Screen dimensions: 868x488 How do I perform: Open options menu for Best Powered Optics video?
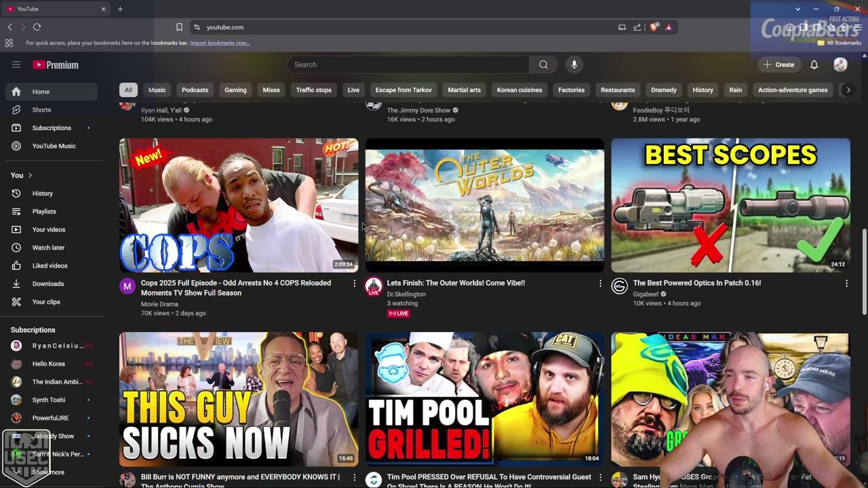coord(846,283)
